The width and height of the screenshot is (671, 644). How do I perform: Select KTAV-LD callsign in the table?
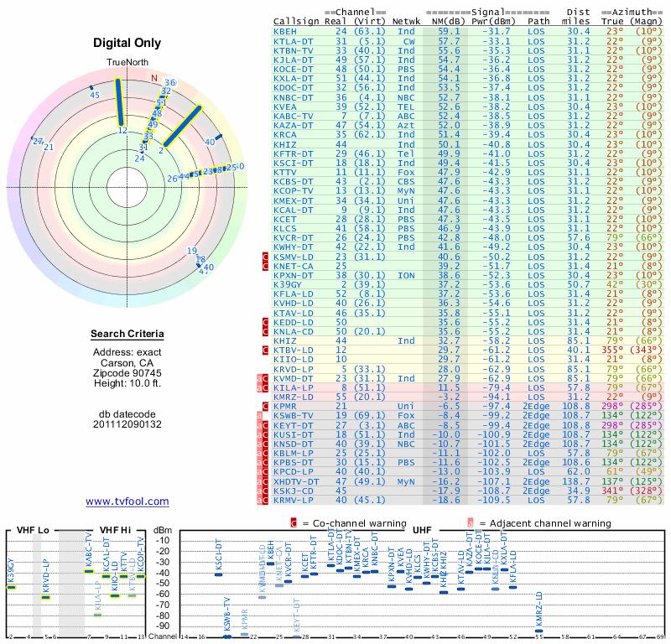pos(293,314)
